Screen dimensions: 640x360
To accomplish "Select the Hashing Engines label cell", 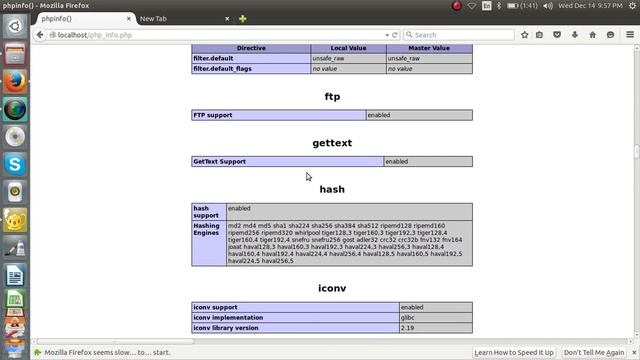I will 209,243.
